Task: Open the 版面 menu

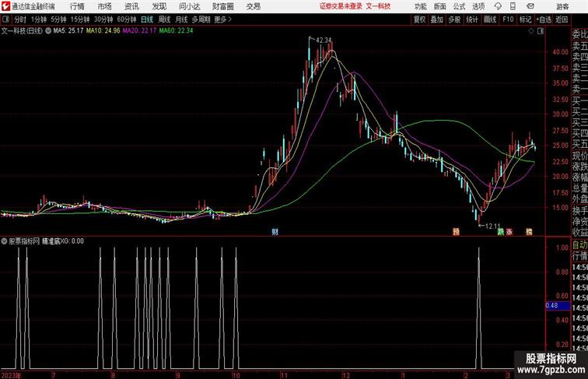Action: point(440,6)
